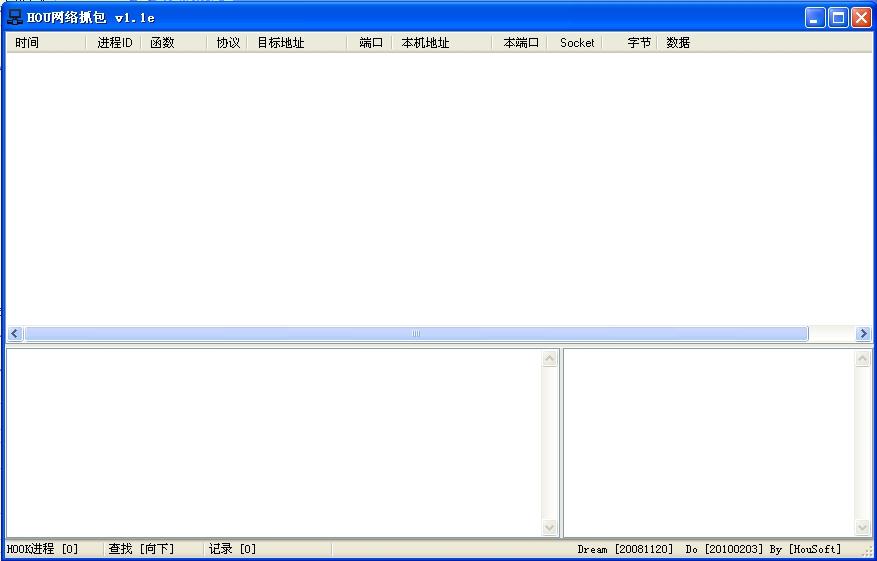
Task: Click inside the right bottom data pane
Action: click(x=710, y=443)
